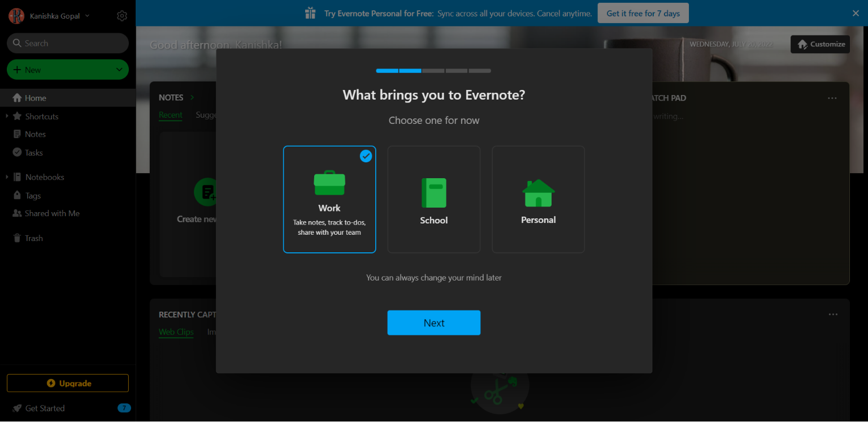Click the Tasks checkmark icon in sidebar
868x422 pixels.
17,152
